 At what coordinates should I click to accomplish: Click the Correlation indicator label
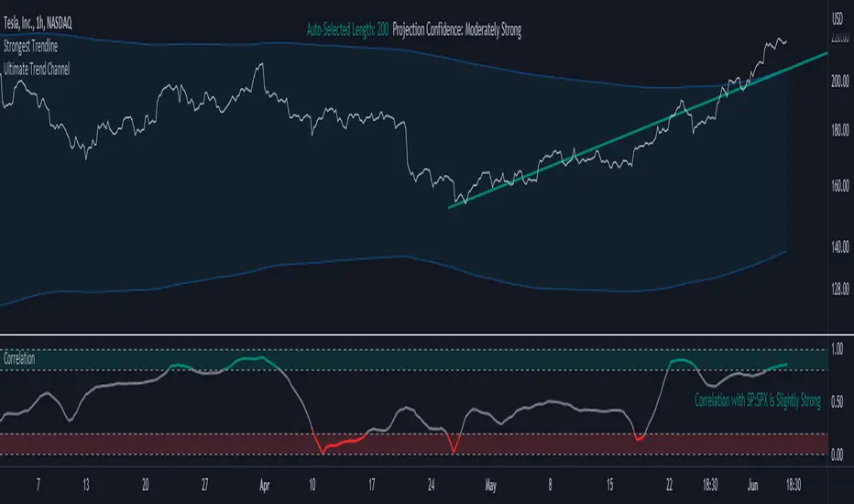click(x=20, y=360)
